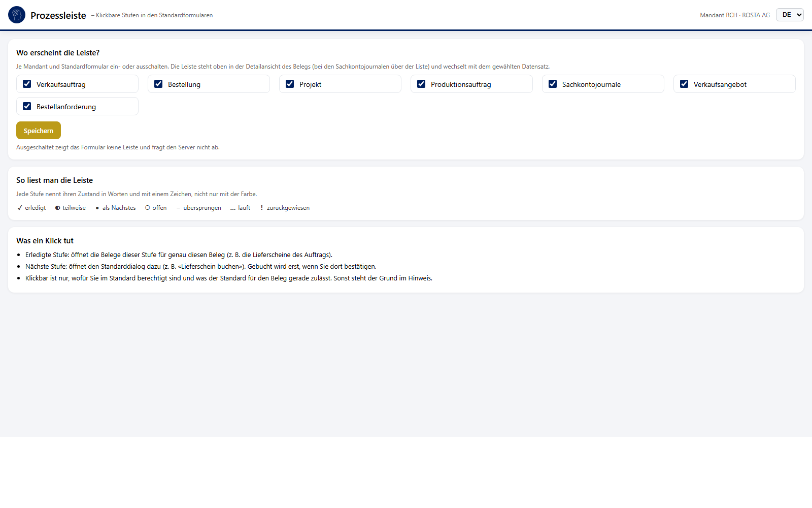Screen dimensions: 812x508
Task: Click the Speichern button
Action: pyautogui.click(x=39, y=130)
